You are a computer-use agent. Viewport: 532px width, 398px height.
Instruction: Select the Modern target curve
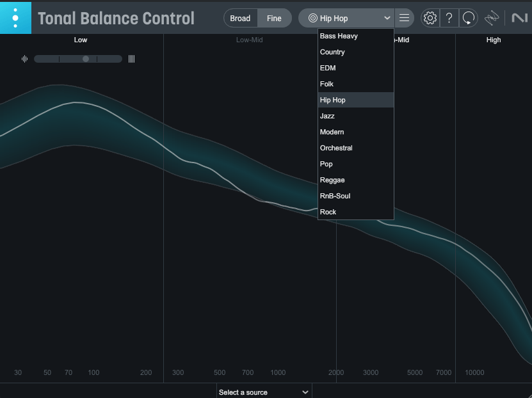click(x=355, y=132)
